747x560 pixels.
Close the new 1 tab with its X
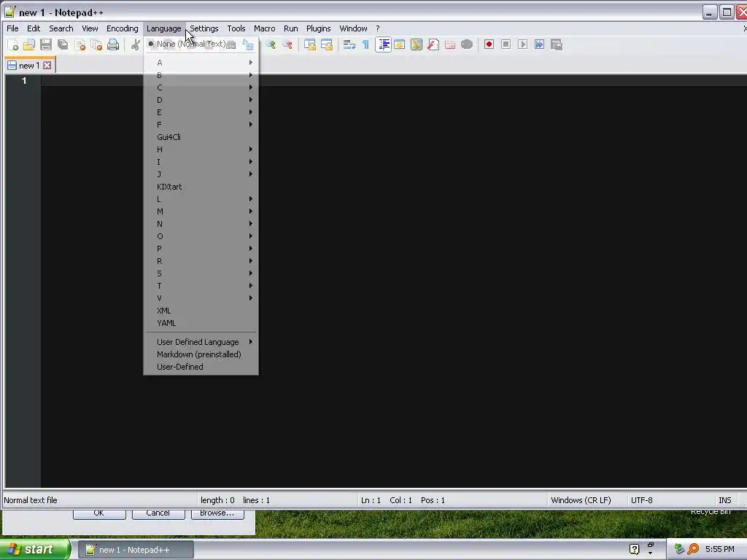pyautogui.click(x=47, y=65)
